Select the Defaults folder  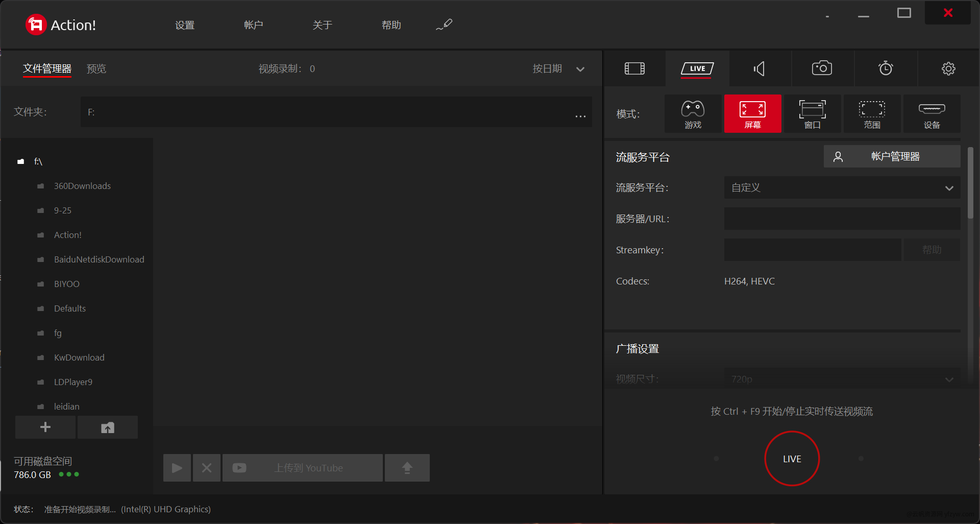click(x=70, y=308)
